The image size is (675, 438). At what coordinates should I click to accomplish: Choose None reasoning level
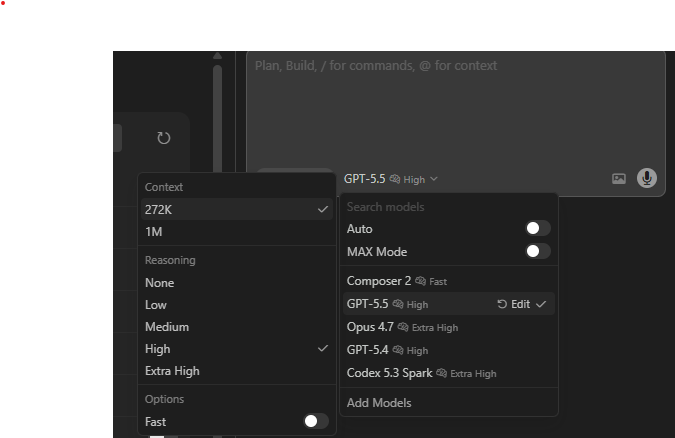point(237,283)
